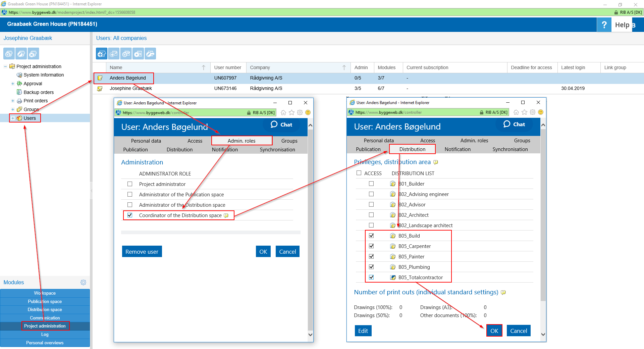The width and height of the screenshot is (644, 349).
Task: Open the Modules settings gear
Action: click(83, 283)
